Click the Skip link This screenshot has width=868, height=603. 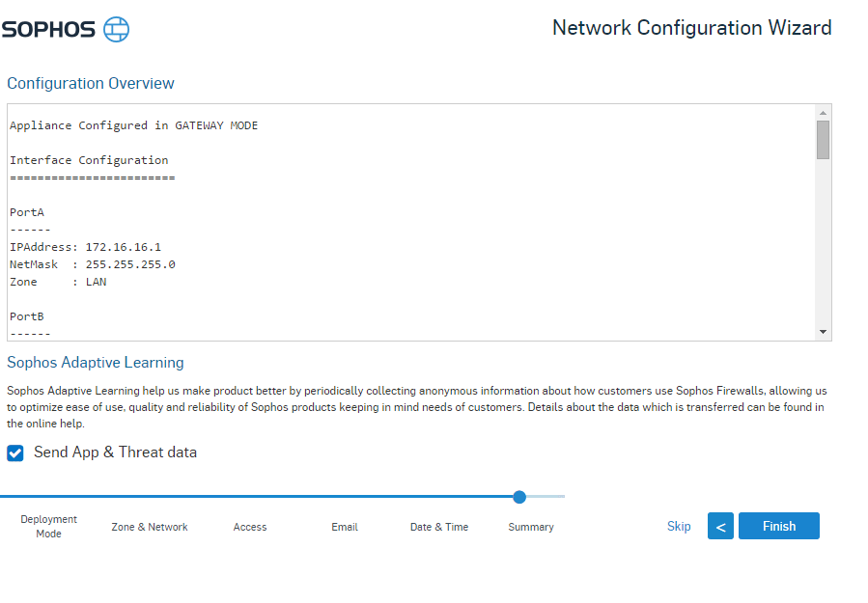point(679,526)
